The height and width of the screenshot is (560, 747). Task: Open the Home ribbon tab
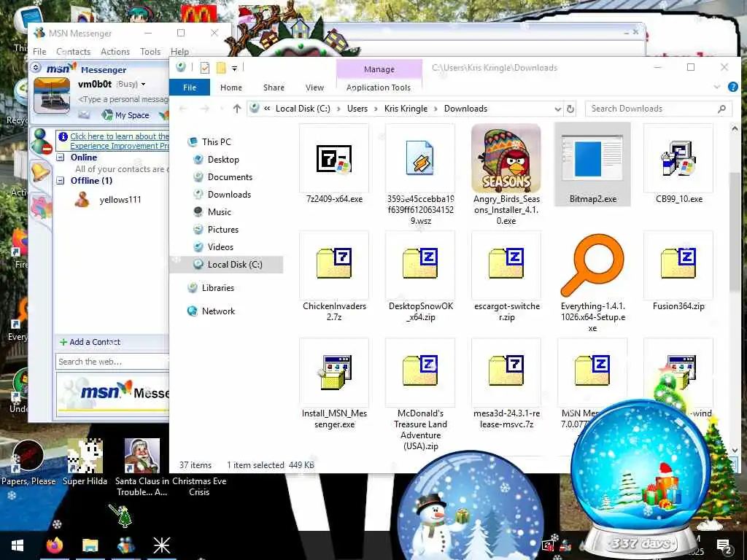[x=231, y=87]
